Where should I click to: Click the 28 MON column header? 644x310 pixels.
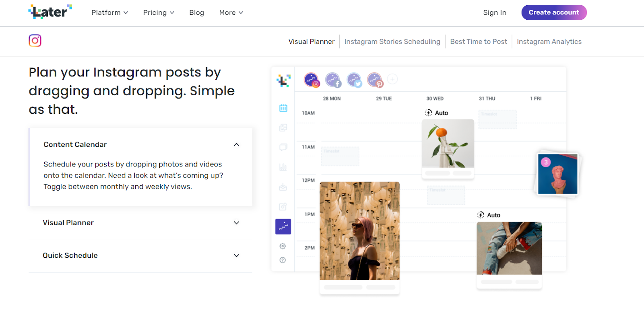point(332,99)
